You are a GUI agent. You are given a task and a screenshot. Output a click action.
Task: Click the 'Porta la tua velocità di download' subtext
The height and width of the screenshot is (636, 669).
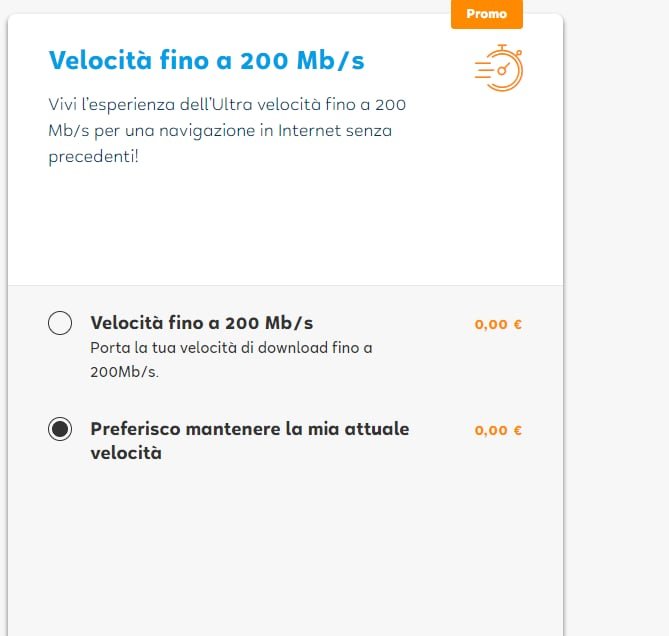(231, 348)
